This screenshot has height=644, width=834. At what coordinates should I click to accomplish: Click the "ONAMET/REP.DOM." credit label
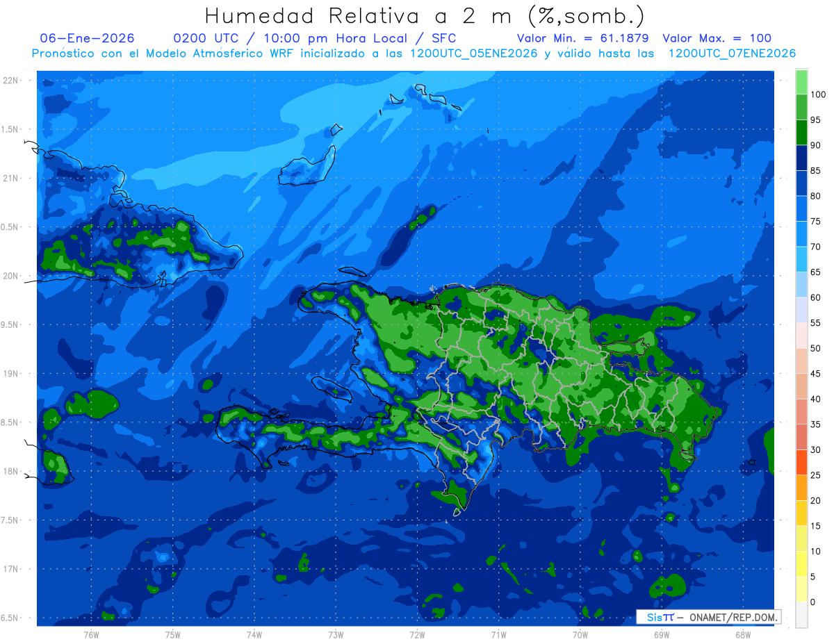[x=733, y=617]
